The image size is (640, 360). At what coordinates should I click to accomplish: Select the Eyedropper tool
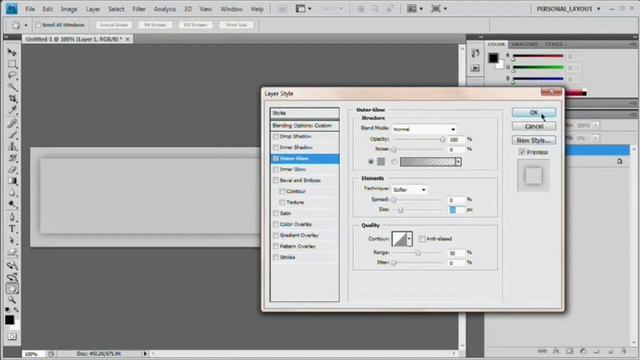click(x=12, y=110)
